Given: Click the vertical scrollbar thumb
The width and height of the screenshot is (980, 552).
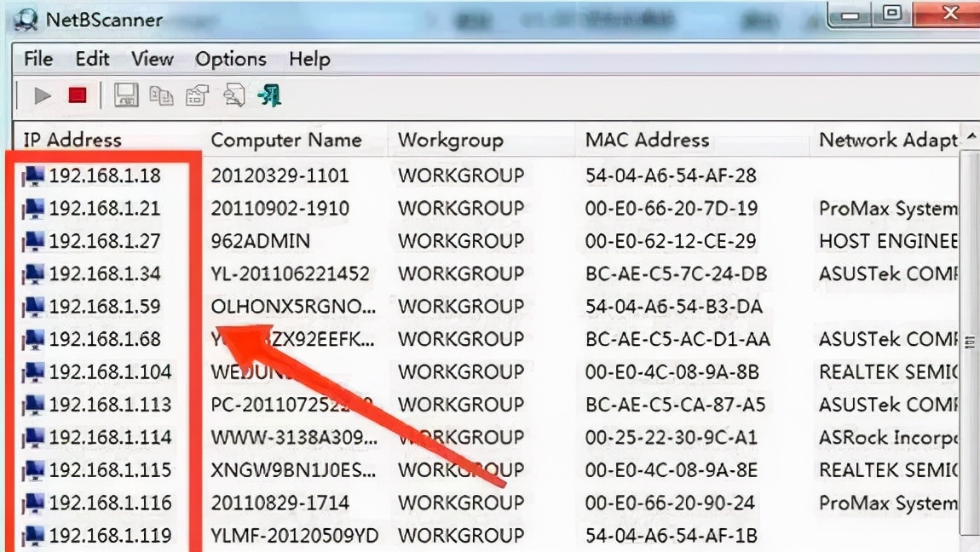Looking at the screenshot, I should (x=970, y=342).
